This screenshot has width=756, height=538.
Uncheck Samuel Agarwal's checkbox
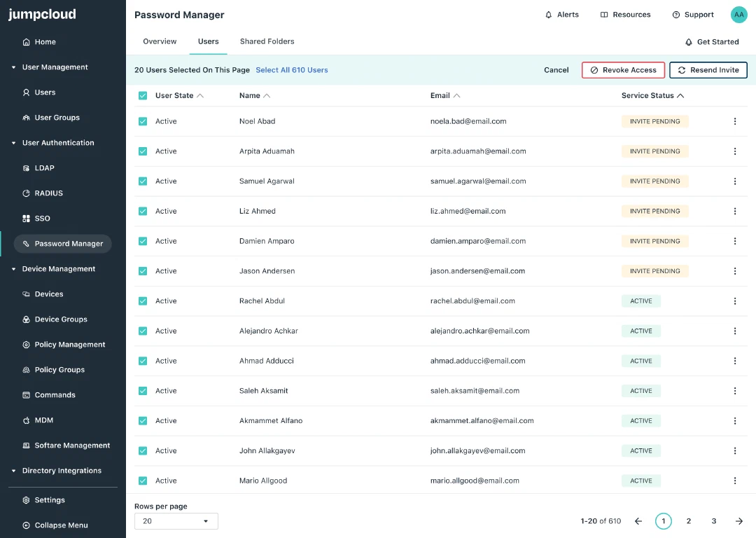tap(143, 181)
